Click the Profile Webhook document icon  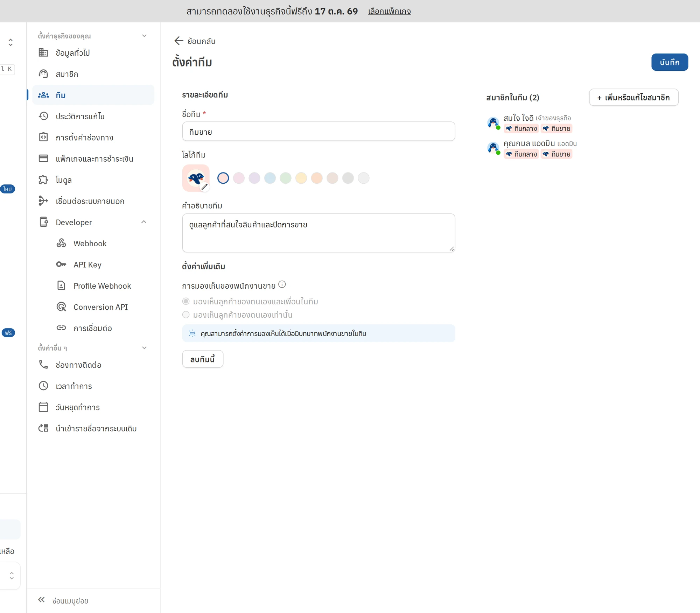[61, 286]
